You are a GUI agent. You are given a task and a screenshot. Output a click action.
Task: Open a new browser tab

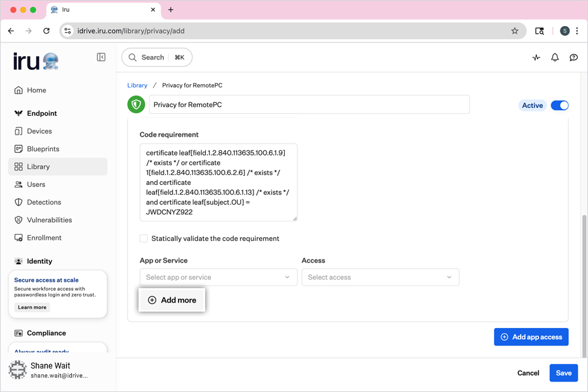pos(171,10)
